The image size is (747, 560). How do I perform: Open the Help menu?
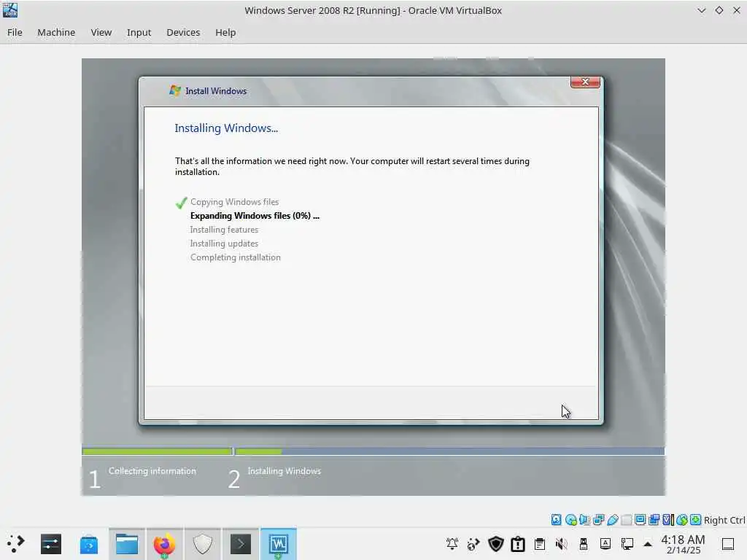tap(225, 32)
